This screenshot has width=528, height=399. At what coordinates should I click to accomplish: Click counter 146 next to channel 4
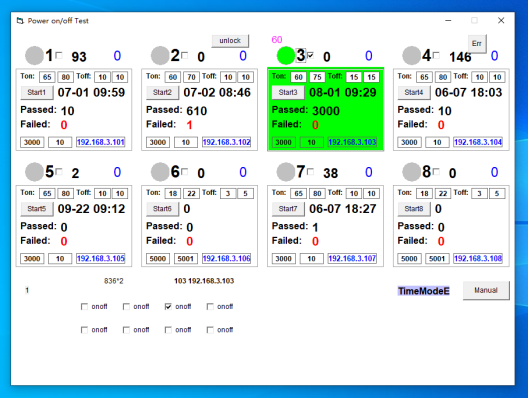pyautogui.click(x=460, y=57)
